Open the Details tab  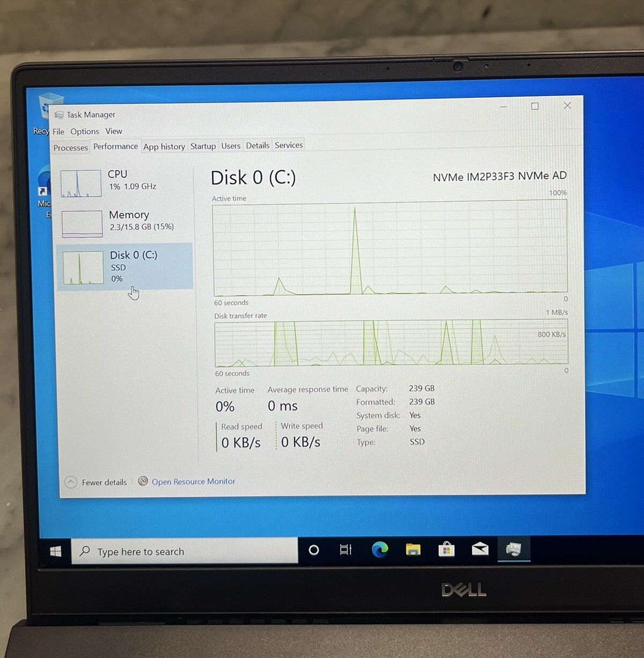(258, 145)
